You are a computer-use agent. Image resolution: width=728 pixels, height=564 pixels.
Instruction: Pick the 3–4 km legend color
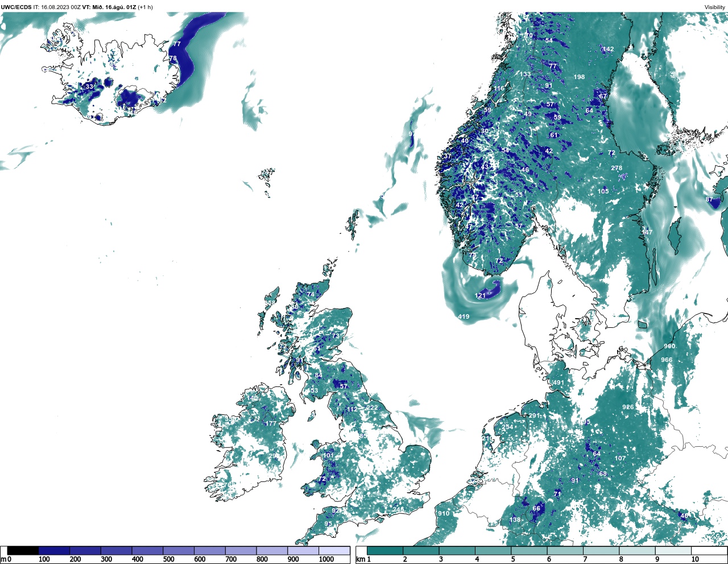click(x=457, y=550)
